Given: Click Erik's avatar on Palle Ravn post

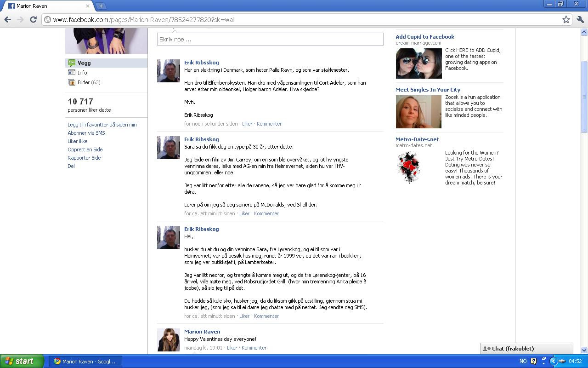Looking at the screenshot, I should click(x=169, y=71).
